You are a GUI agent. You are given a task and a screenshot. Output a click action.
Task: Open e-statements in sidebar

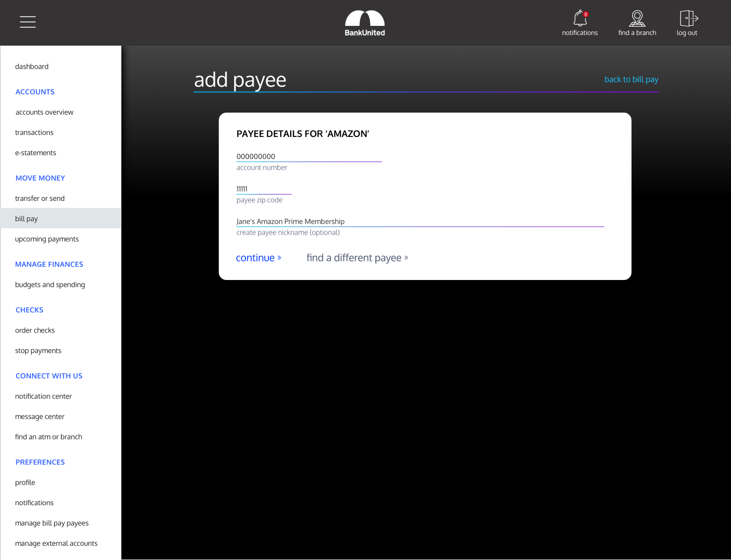35,153
